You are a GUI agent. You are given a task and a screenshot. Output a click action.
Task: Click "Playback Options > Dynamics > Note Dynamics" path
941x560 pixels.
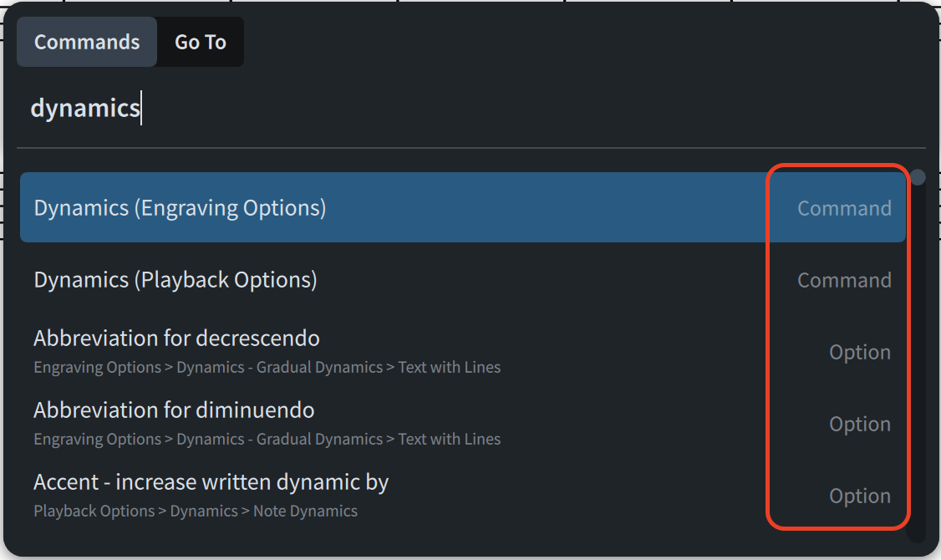click(x=196, y=511)
